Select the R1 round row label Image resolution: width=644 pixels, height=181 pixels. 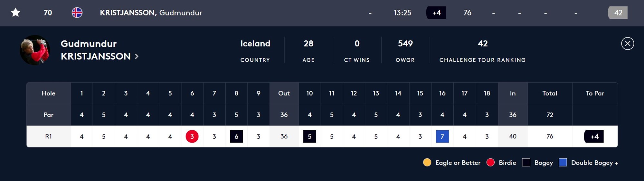coord(48,136)
